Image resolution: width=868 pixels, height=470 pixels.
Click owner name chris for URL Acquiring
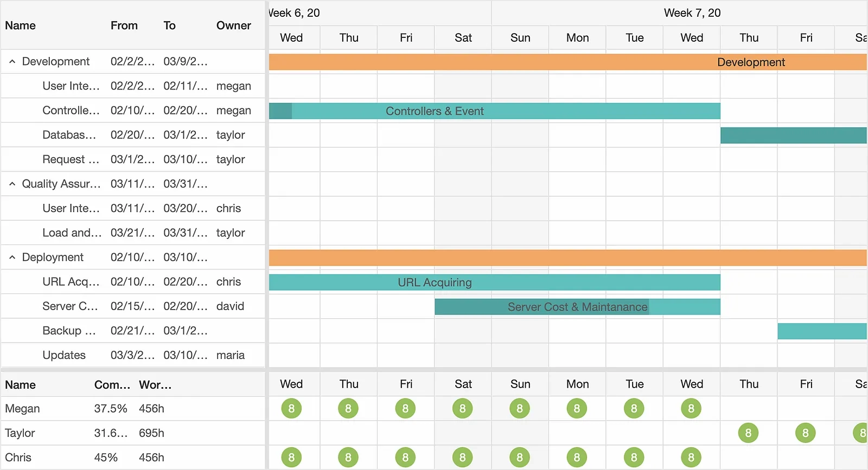(x=228, y=281)
